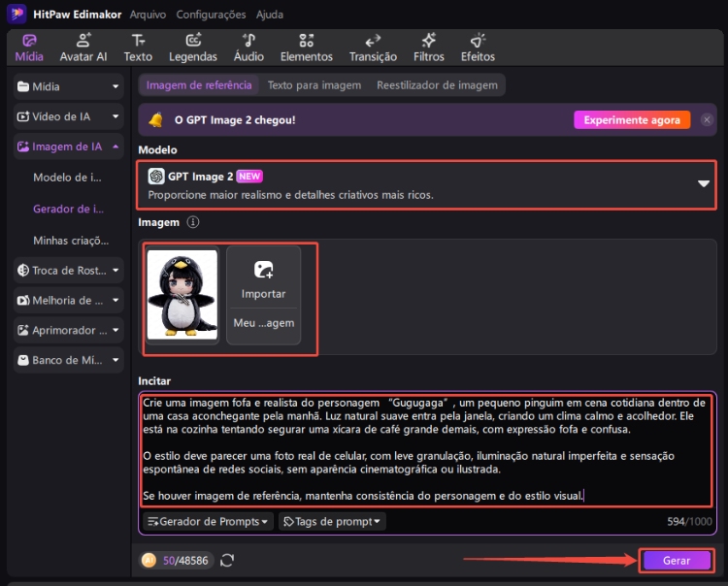
Task: Open the Efeitos tool
Action: pyautogui.click(x=478, y=48)
